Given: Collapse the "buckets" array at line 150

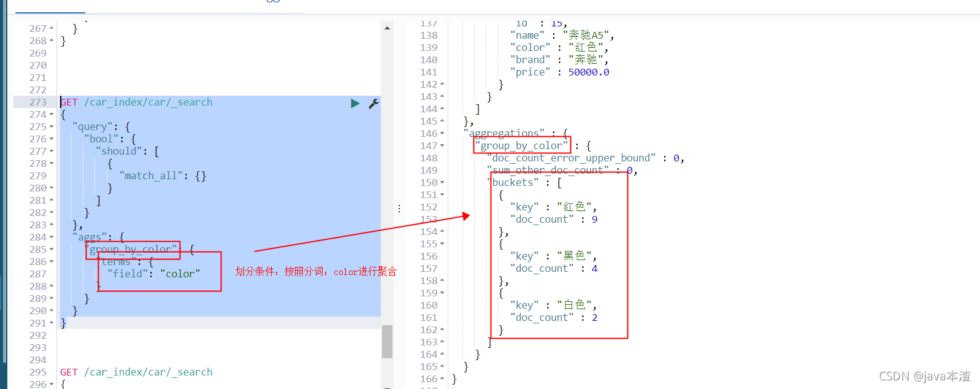Looking at the screenshot, I should click(442, 183).
